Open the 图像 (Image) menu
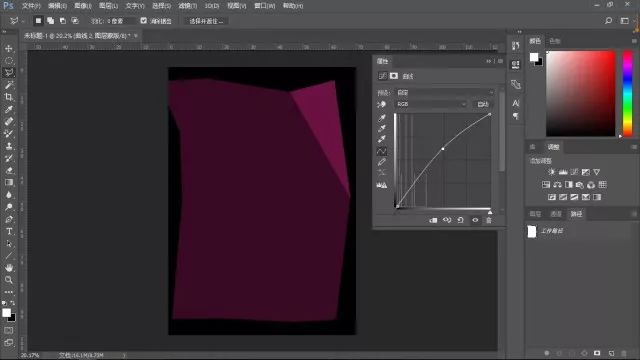640x360 pixels. click(x=83, y=6)
